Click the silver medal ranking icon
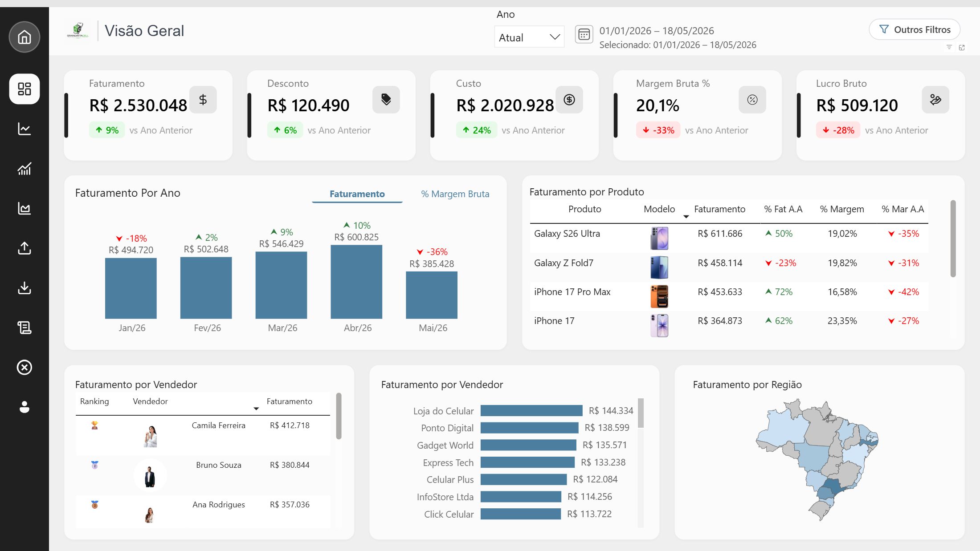Viewport: 980px width, 551px height. click(94, 465)
